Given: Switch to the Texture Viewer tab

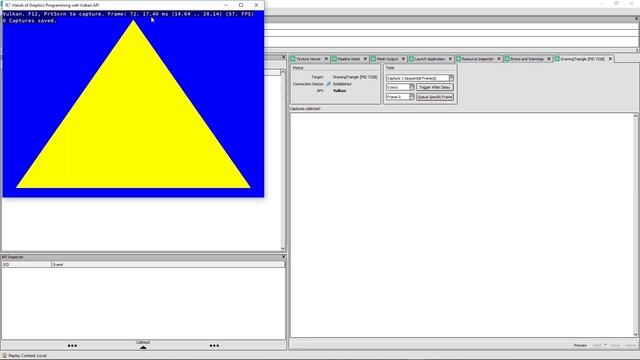Looking at the screenshot, I should click(309, 59).
